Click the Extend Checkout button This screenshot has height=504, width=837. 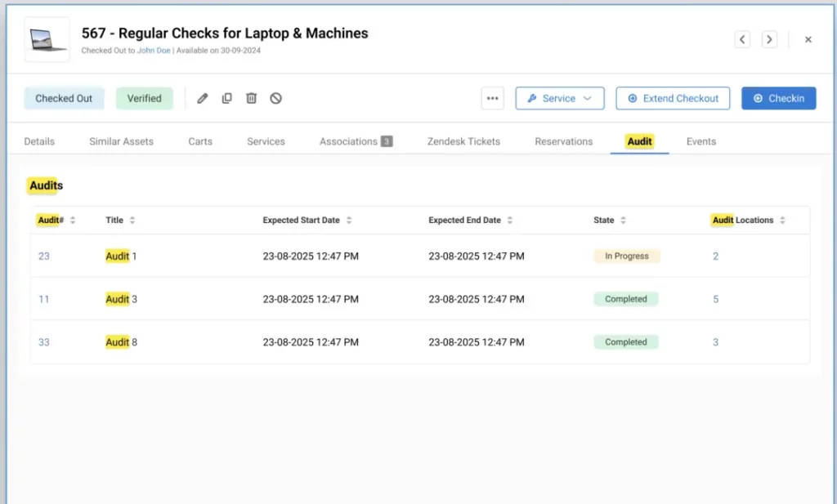click(x=673, y=98)
